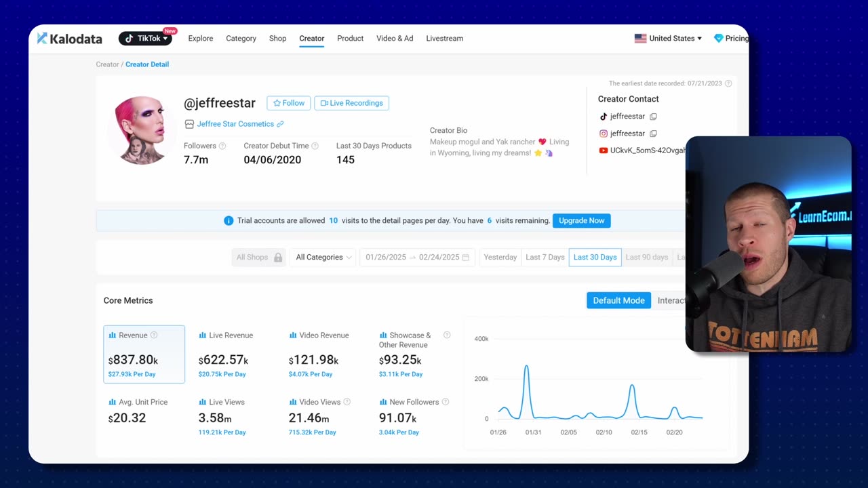Click the Creator Debut Time info icon
This screenshot has height=488, width=868.
coord(315,146)
